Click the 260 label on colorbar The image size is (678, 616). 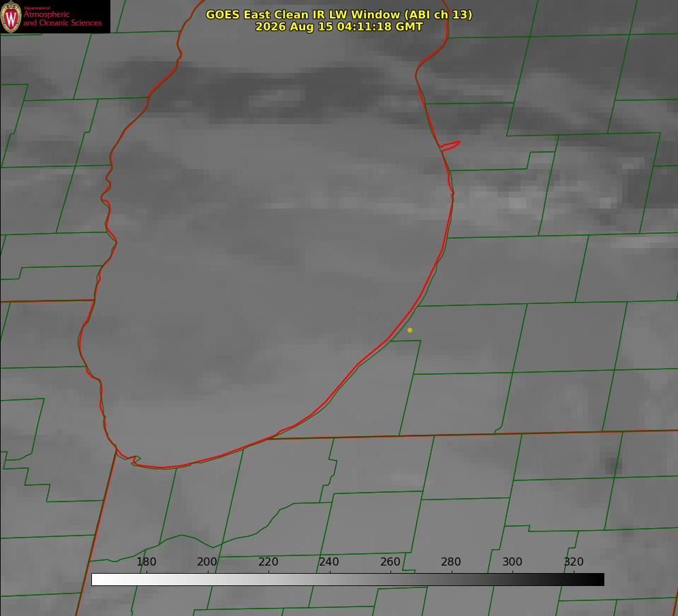pyautogui.click(x=390, y=561)
